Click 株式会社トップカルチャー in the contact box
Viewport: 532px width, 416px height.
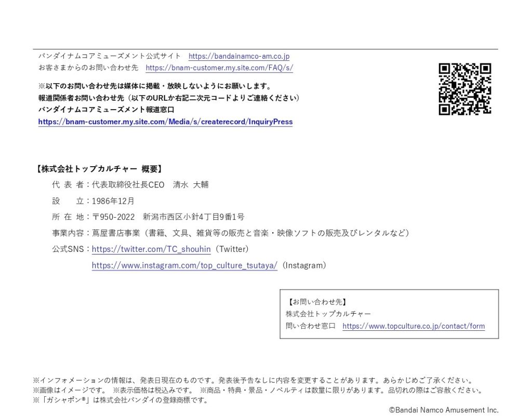coord(328,314)
